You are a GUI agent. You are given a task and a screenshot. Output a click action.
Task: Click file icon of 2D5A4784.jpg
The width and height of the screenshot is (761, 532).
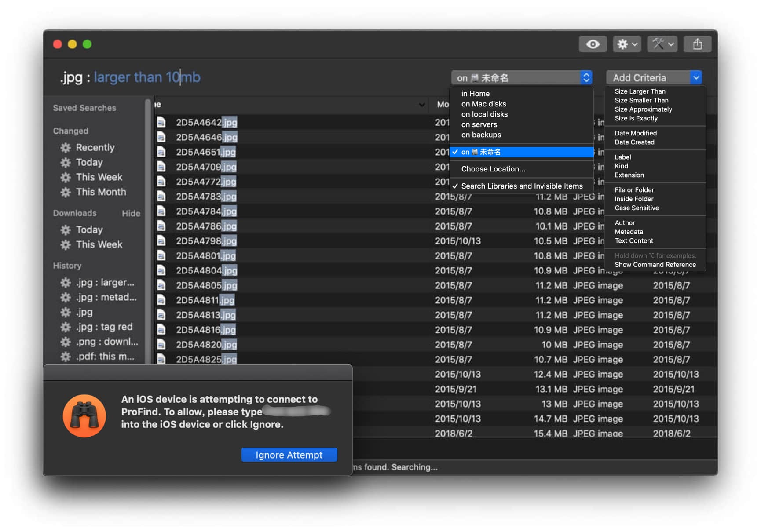[x=161, y=211]
